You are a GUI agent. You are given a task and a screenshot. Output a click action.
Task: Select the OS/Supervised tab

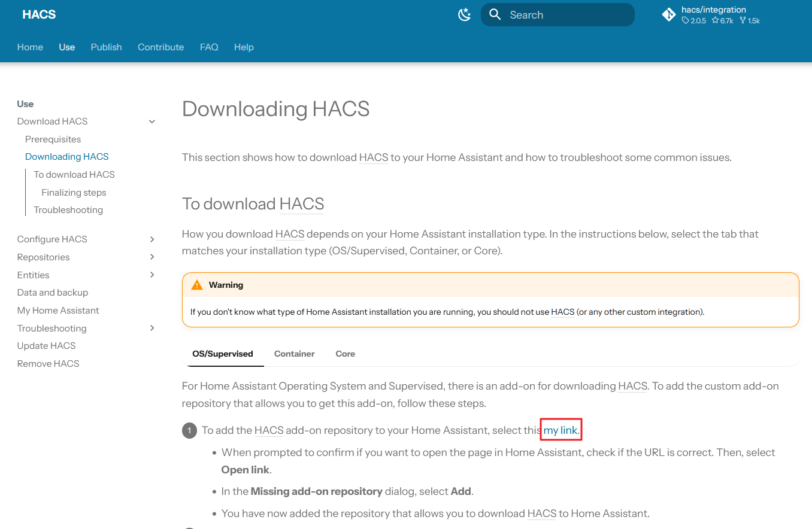223,354
